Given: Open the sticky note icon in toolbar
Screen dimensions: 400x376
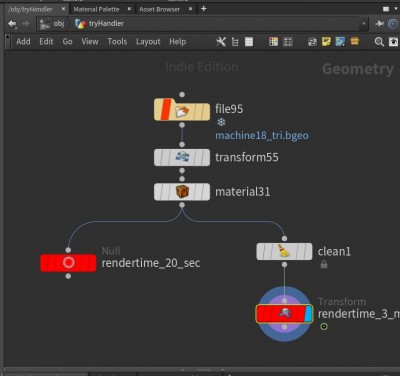Looking at the screenshot, I should [326, 42].
